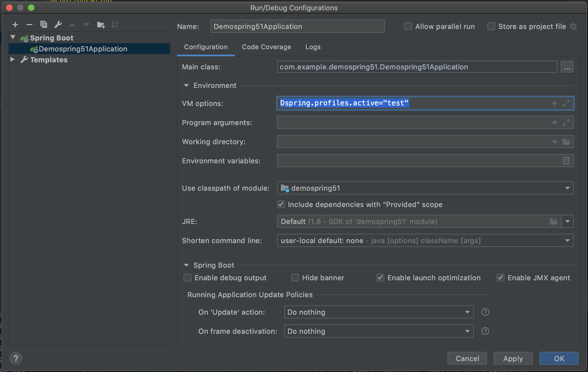Enable Store as project file
The image size is (588, 372).
[491, 26]
